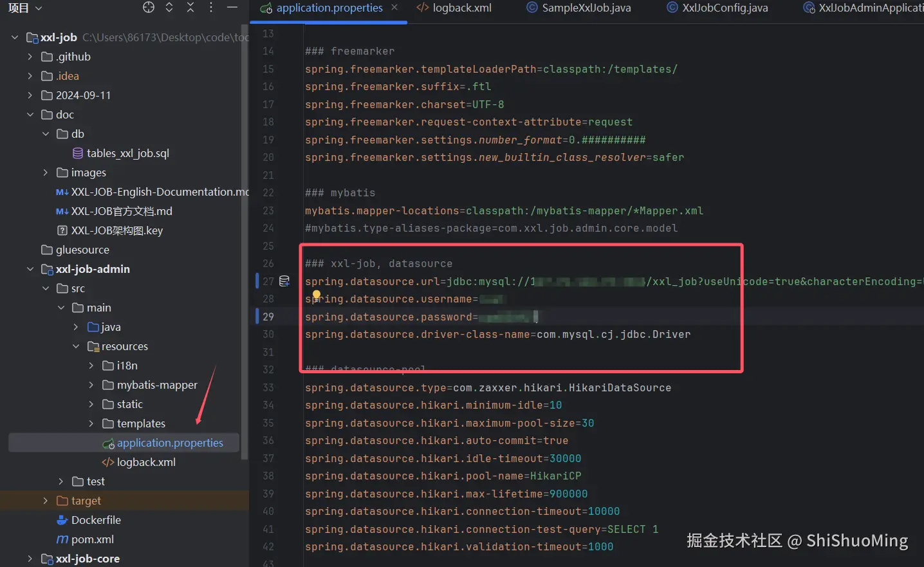
Task: Click line number 20 in the gutter
Action: 268,157
